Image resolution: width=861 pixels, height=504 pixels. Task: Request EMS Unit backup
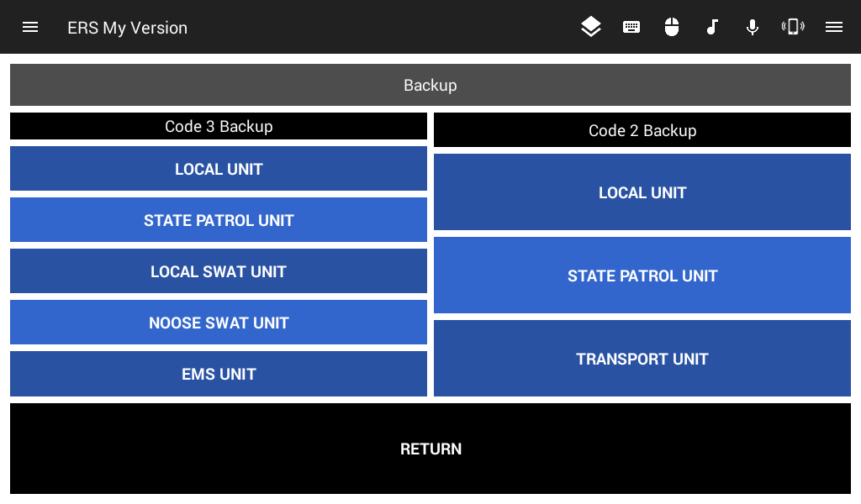pos(219,374)
